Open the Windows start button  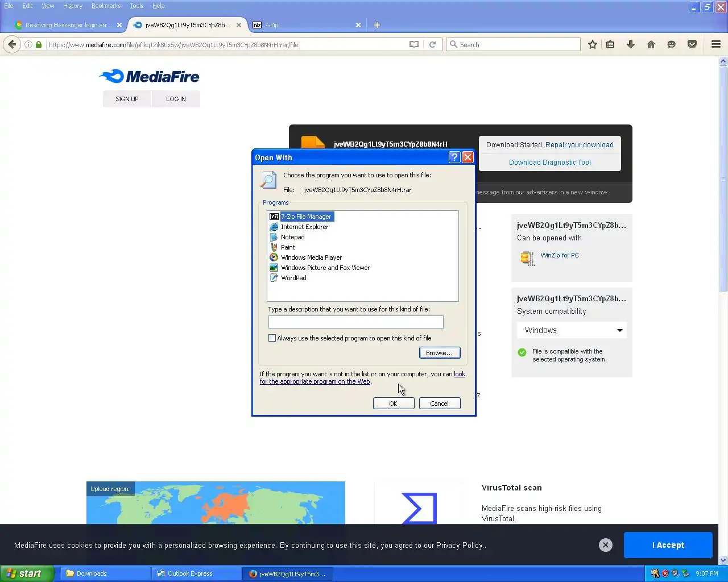coord(27,573)
